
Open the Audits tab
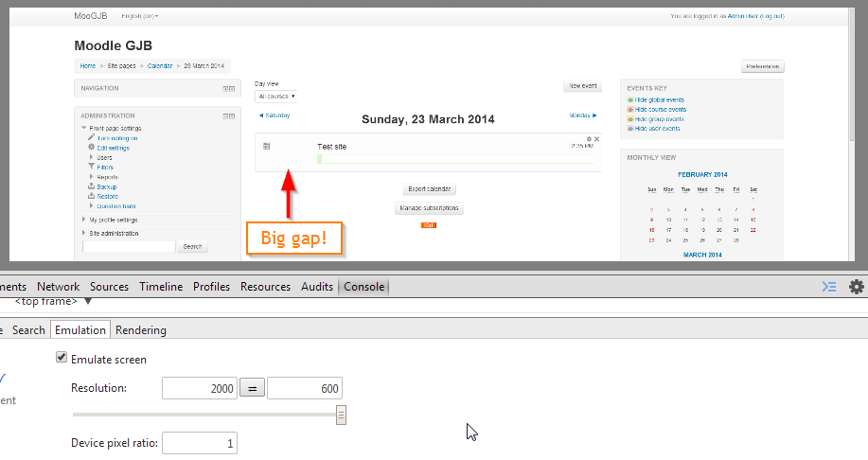[x=317, y=287]
